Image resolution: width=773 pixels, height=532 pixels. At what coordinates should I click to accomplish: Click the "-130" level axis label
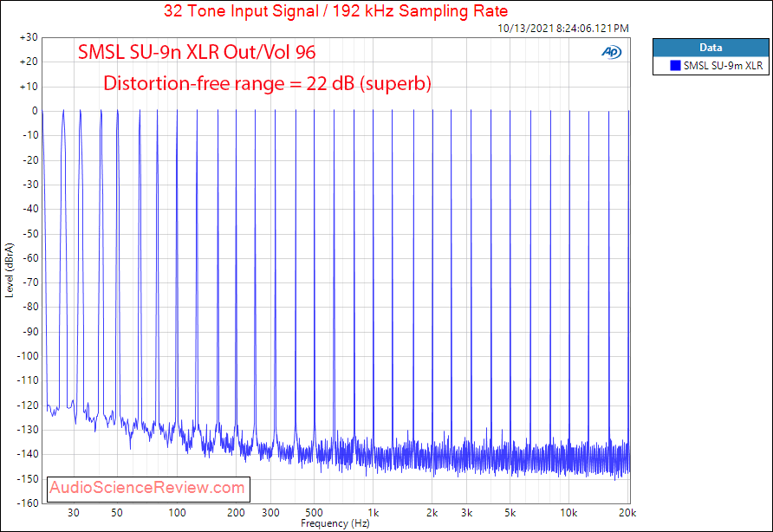[28, 430]
